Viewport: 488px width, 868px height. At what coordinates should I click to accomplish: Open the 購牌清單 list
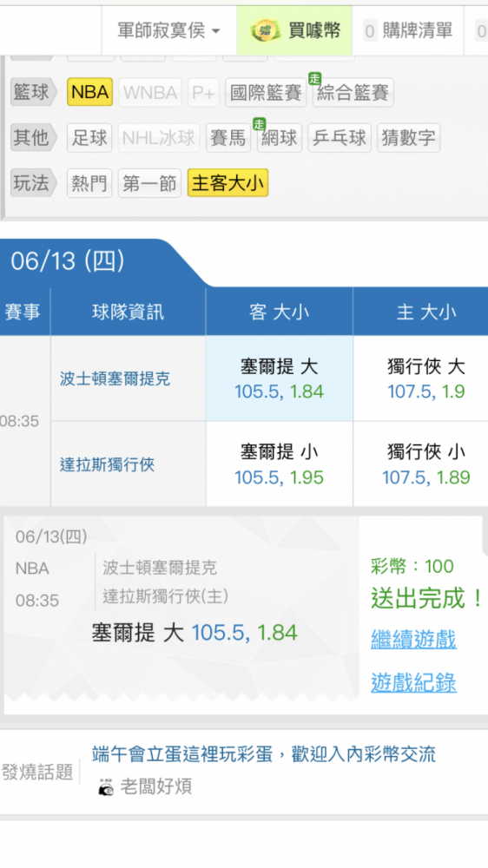click(408, 30)
